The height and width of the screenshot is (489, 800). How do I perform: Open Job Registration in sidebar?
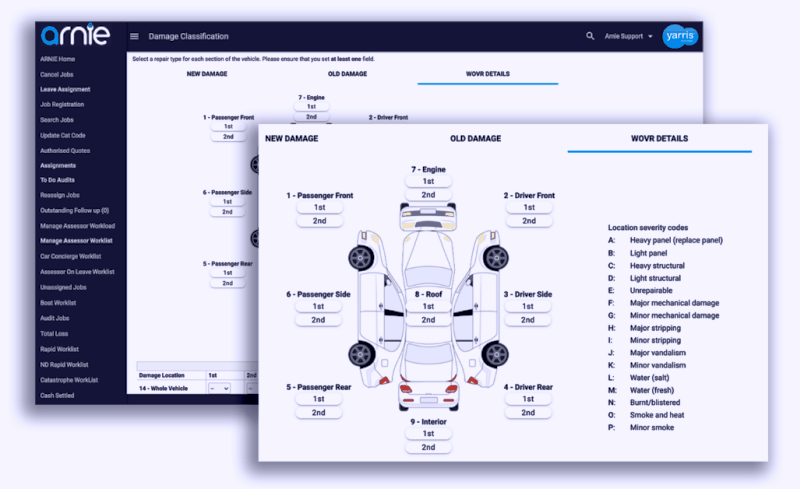[x=62, y=105]
